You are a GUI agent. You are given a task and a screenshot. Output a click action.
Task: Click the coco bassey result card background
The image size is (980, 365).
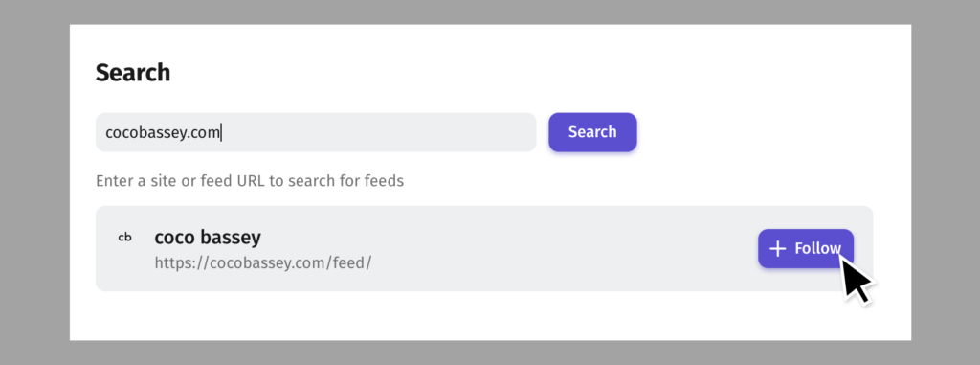(x=484, y=248)
